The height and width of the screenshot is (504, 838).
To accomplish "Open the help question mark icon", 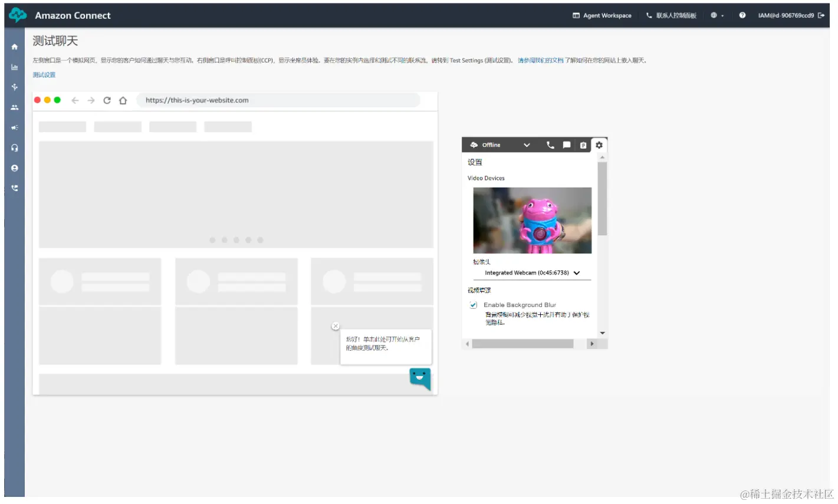I will tap(742, 15).
